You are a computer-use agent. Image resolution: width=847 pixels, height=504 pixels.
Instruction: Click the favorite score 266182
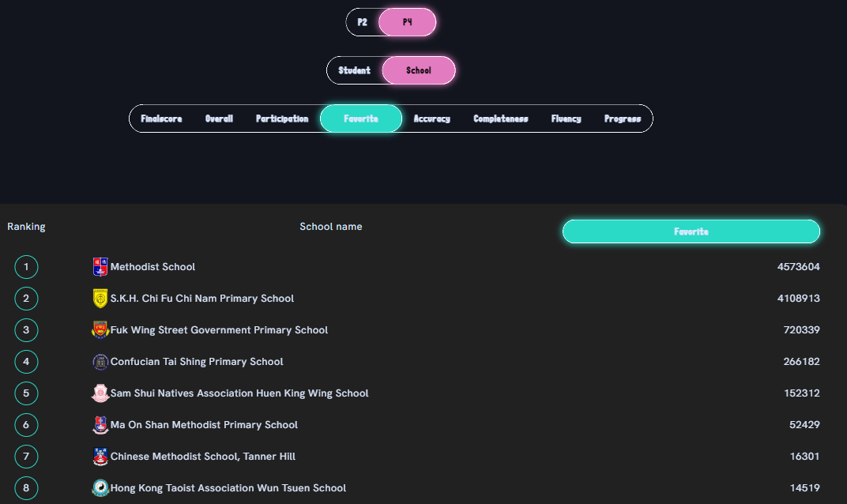pyautogui.click(x=802, y=361)
